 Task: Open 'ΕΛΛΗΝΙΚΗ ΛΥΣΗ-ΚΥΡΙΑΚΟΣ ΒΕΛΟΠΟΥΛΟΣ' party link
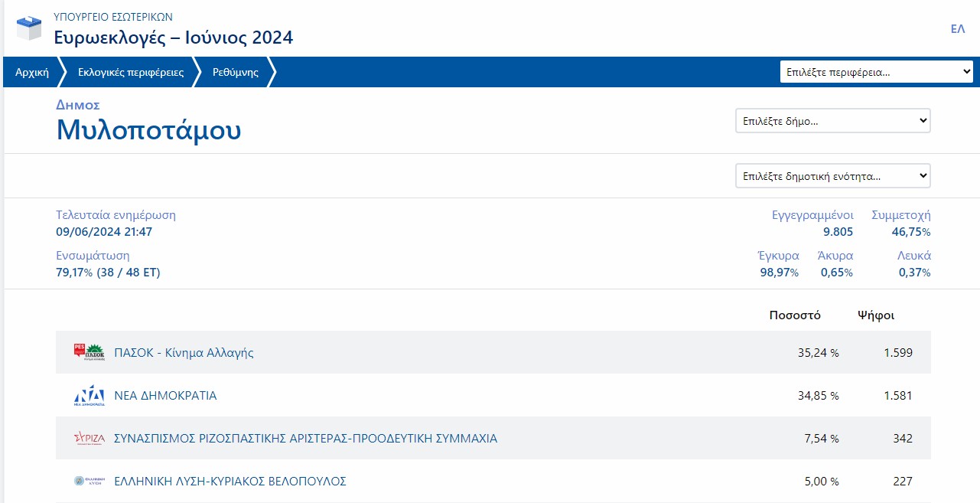230,482
